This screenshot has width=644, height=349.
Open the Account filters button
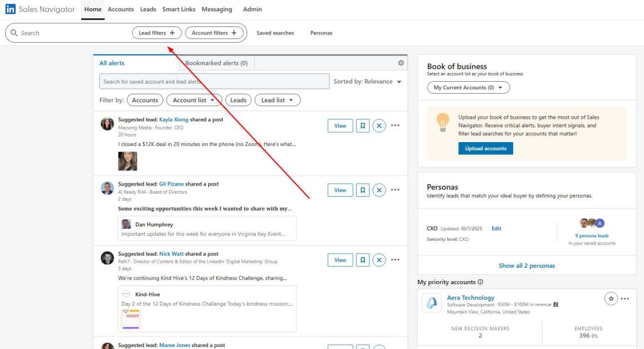coord(214,33)
